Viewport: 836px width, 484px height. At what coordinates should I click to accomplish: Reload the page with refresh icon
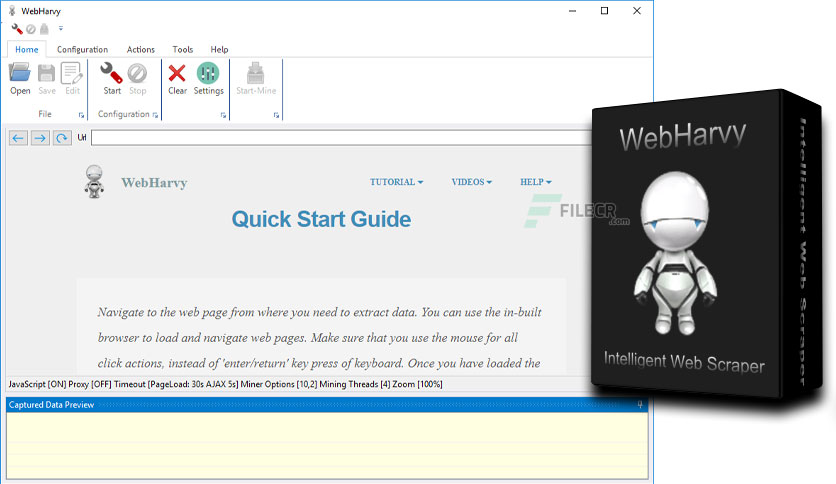62,138
